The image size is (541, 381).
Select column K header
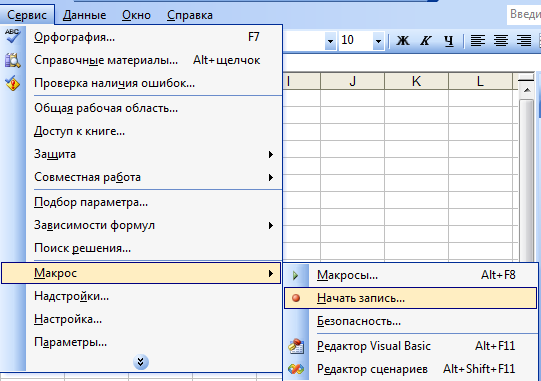[x=416, y=81]
